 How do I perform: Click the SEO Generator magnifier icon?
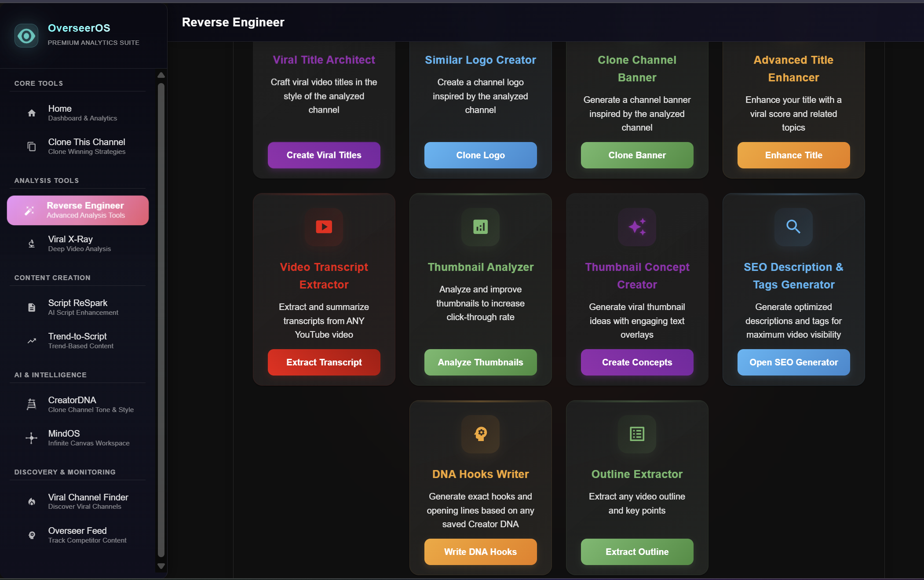[x=793, y=227]
